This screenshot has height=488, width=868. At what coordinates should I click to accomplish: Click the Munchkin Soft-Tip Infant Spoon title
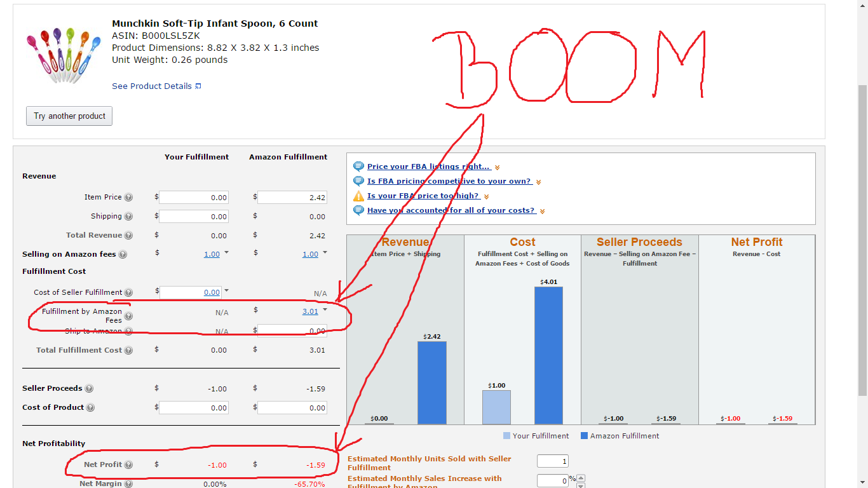pos(215,24)
